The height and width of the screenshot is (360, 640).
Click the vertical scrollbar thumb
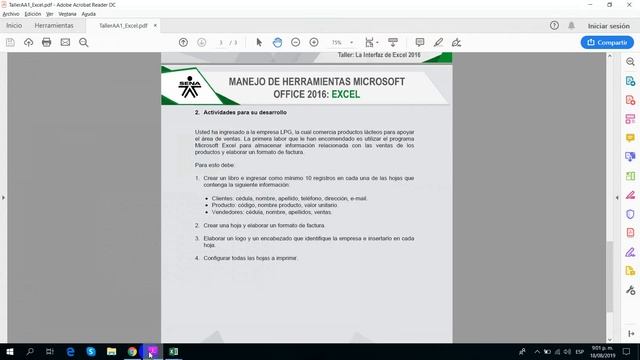click(610, 276)
